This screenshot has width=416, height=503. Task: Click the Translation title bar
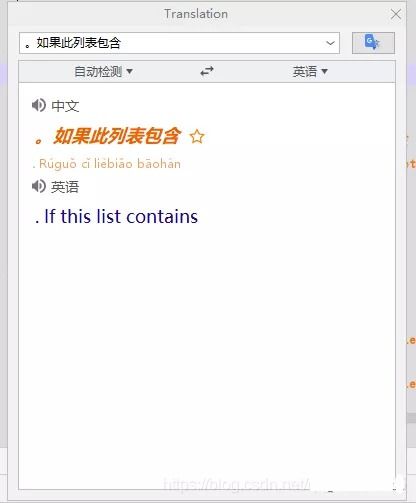(x=196, y=14)
